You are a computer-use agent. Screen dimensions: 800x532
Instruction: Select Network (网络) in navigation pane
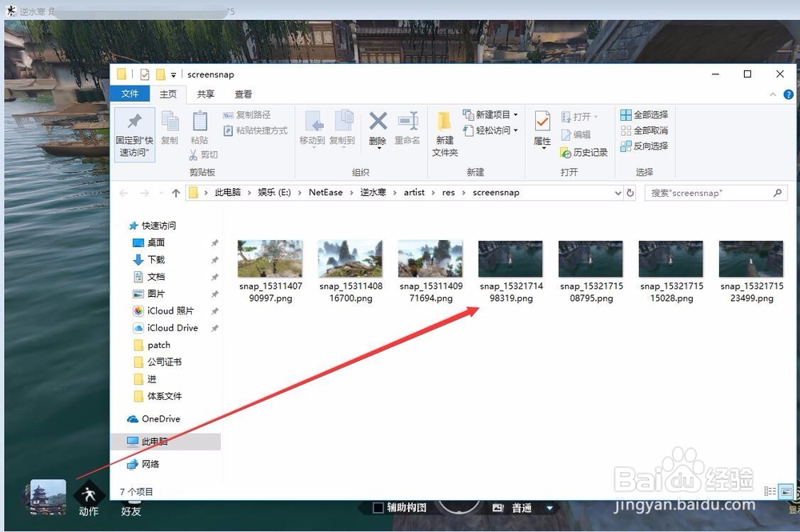click(143, 464)
